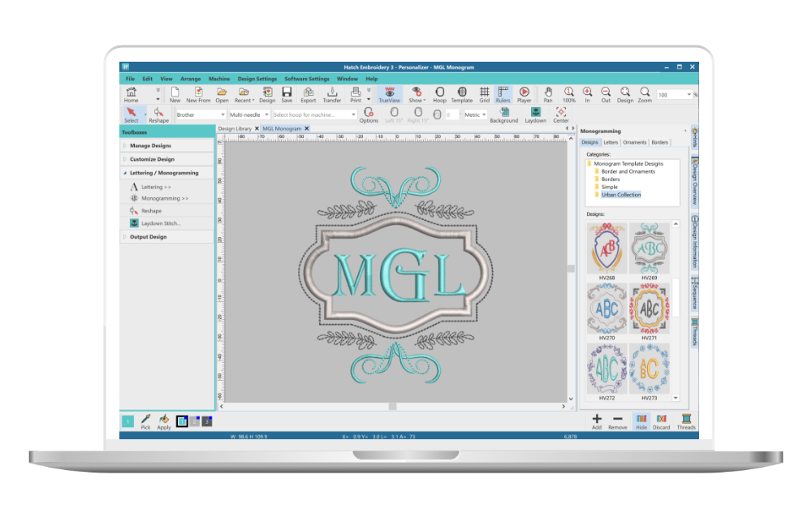Toggle TrueView display mode

(389, 93)
